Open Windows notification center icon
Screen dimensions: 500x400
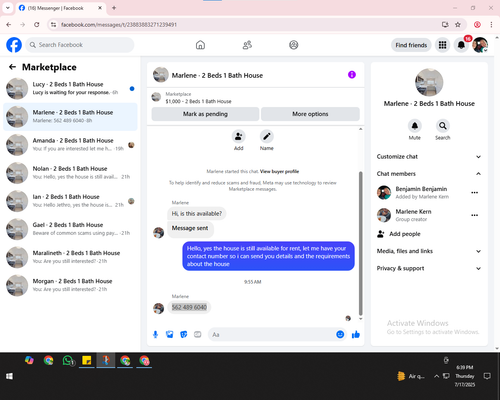tap(487, 376)
